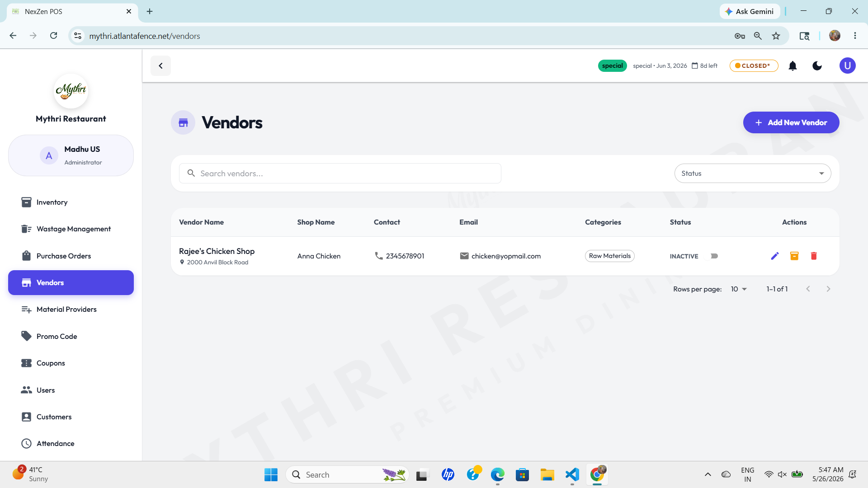This screenshot has width=868, height=488.
Task: Click the orange archive icon for Rajee's Chicken Shop
Action: [794, 256]
